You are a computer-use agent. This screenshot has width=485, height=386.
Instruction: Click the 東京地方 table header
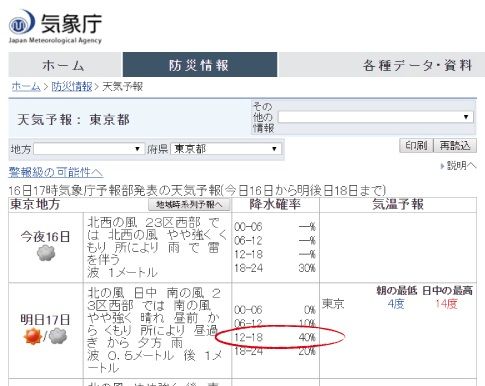35,204
